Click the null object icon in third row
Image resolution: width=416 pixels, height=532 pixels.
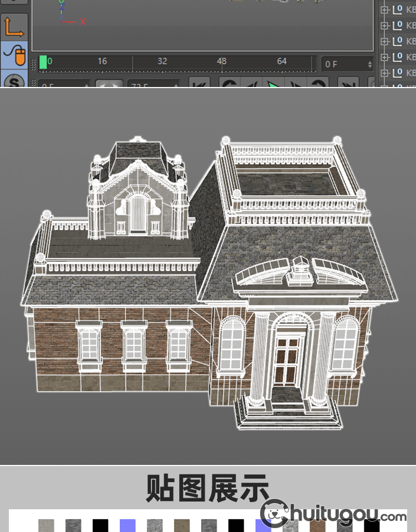[397, 41]
